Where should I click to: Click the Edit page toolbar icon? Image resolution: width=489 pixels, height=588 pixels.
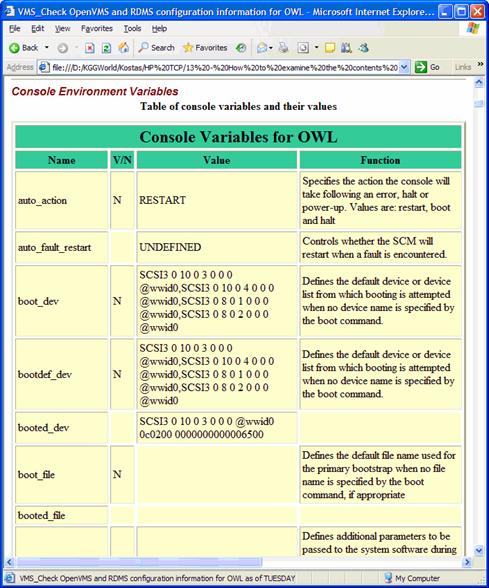tap(303, 48)
